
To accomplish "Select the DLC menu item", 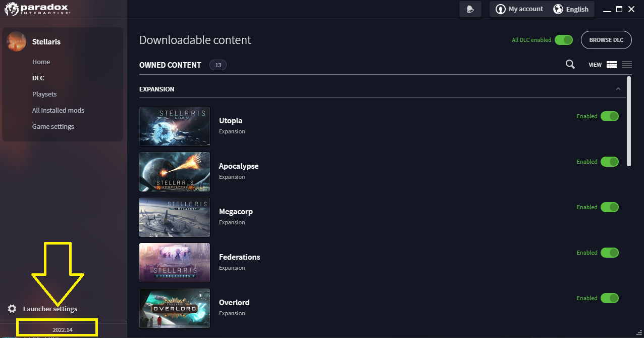I will [x=38, y=78].
